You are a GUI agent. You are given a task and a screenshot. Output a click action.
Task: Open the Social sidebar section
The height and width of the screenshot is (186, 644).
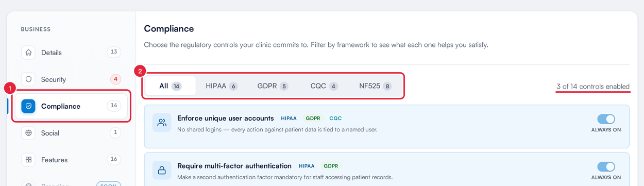tap(71, 133)
